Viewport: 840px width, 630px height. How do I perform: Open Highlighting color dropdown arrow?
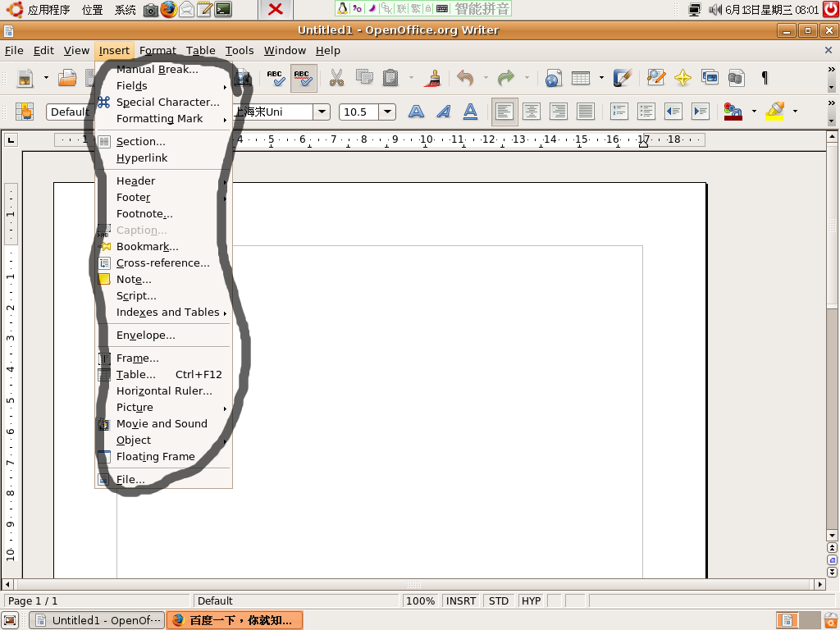click(795, 112)
